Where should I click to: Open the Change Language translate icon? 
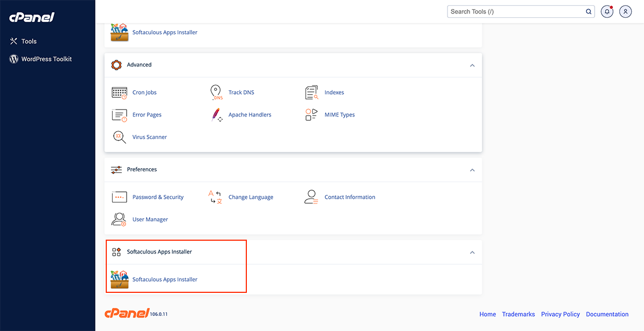(x=215, y=197)
